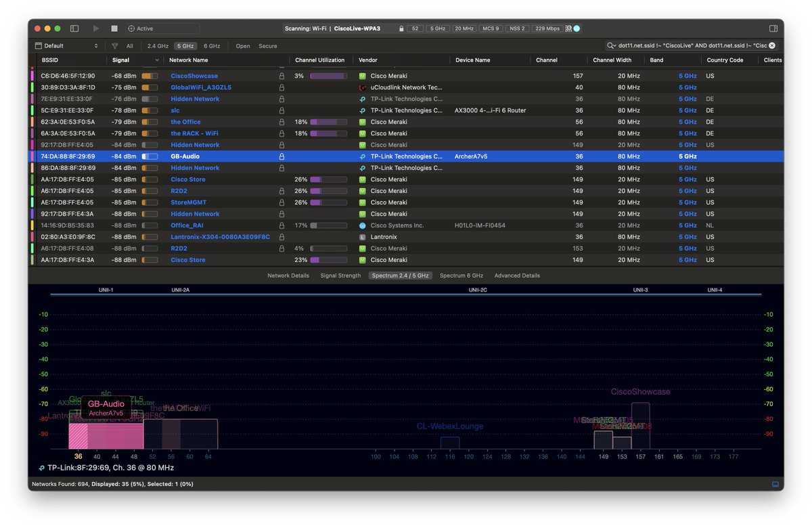Toggle the left sidebar panel icon
Viewport: 812px width, 528px height.
(74, 28)
